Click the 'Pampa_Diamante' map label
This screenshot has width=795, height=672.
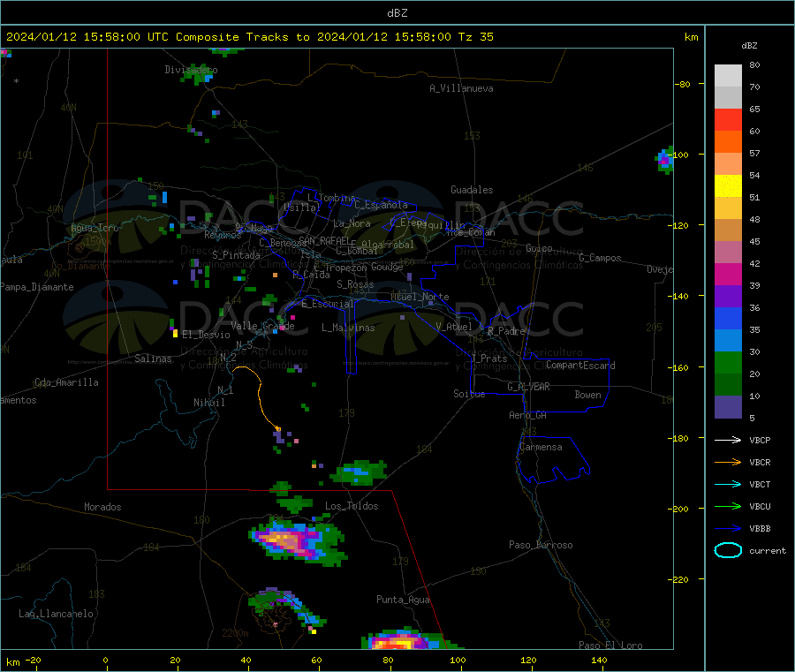coord(37,287)
